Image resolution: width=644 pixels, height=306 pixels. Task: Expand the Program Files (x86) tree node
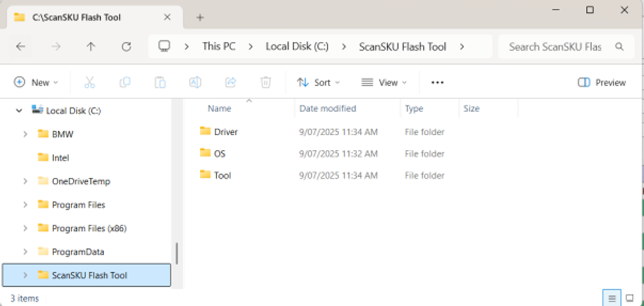[x=25, y=228]
